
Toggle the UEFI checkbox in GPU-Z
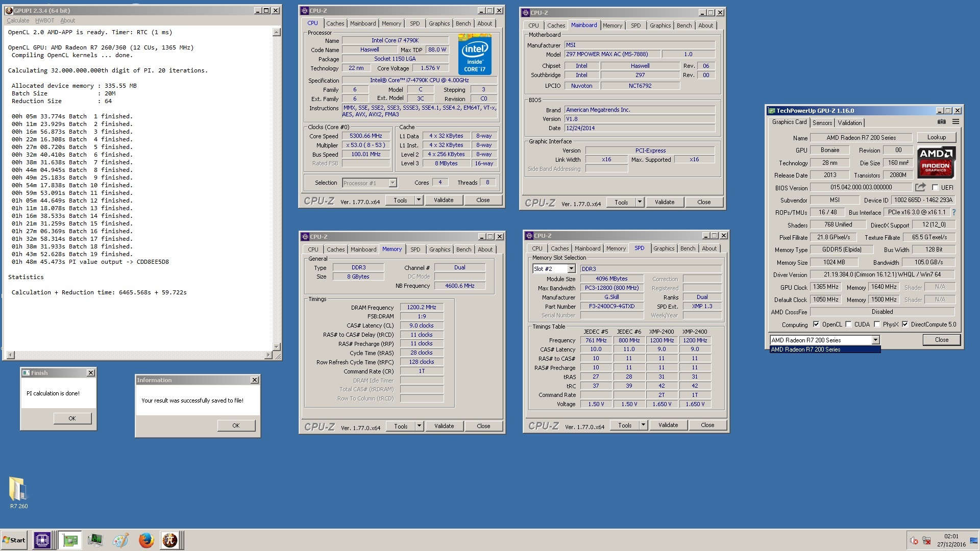[935, 187]
